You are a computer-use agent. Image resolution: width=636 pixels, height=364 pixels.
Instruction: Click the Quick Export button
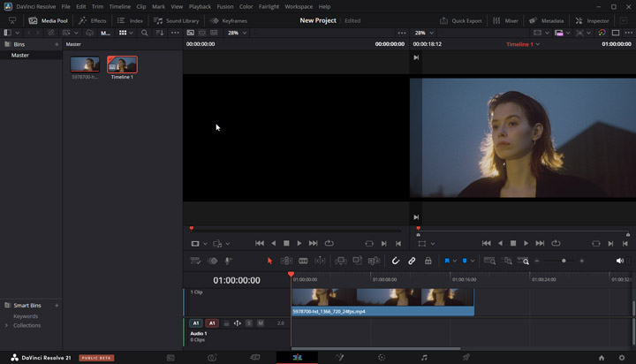pyautogui.click(x=461, y=20)
